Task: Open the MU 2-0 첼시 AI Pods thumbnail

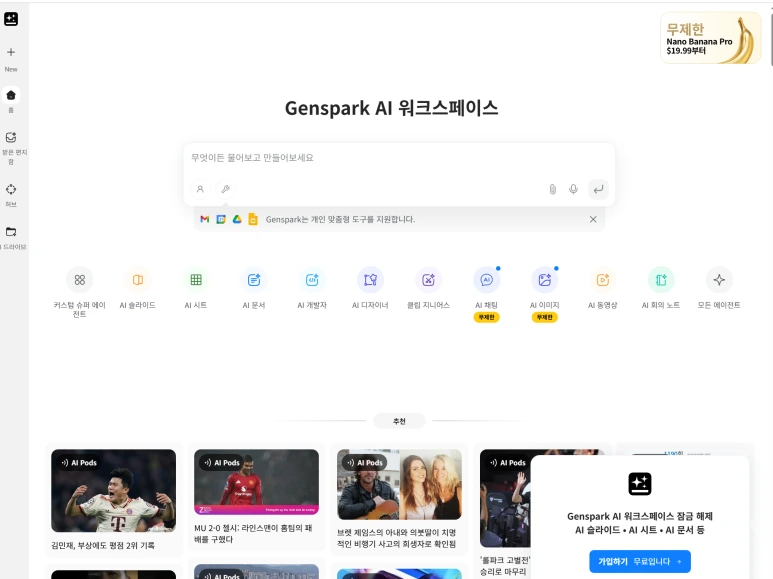Action: point(256,482)
